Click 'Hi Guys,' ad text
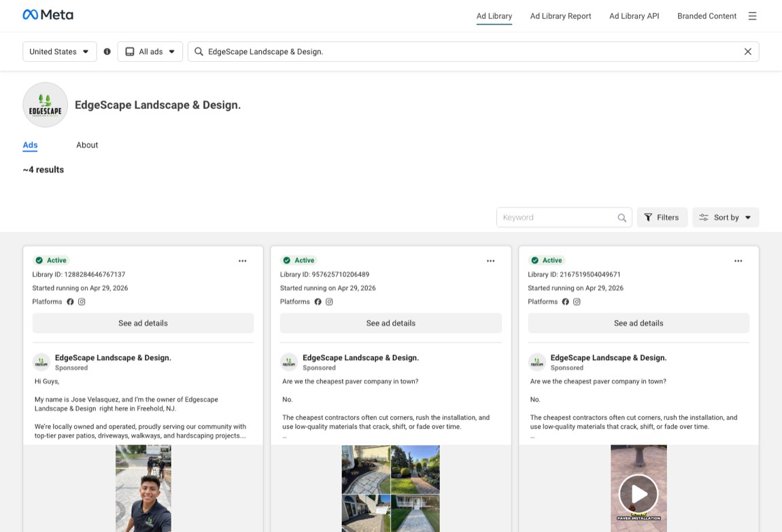This screenshot has height=532, width=782. [x=47, y=382]
